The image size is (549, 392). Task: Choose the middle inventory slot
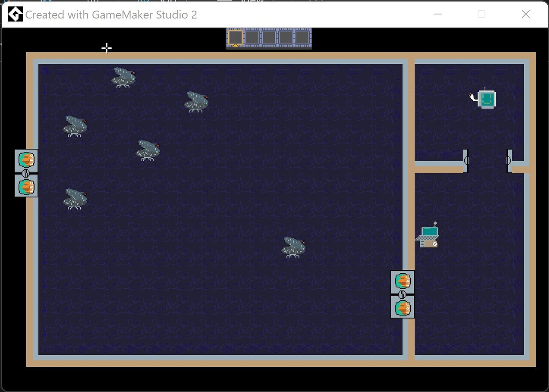click(269, 37)
